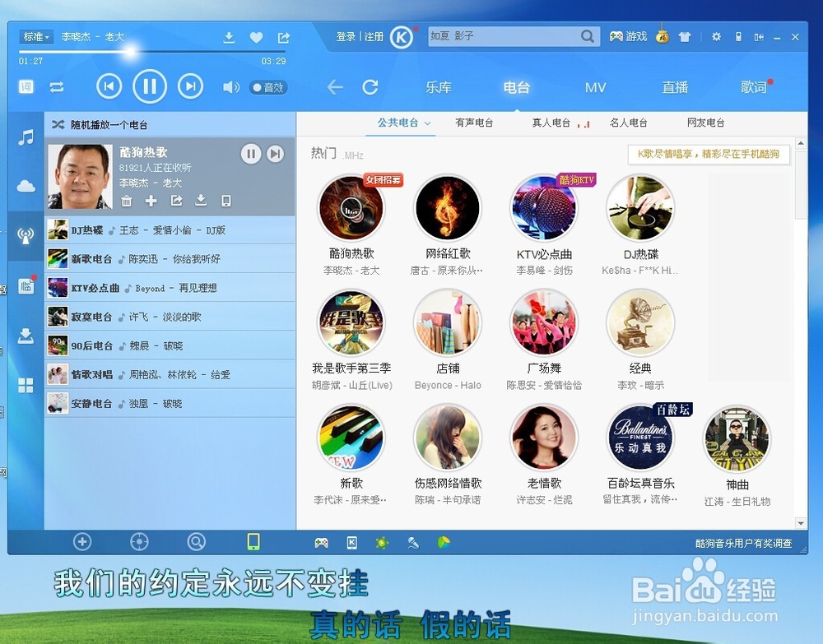Skip to the next track
This screenshot has width=823, height=644.
pos(191,86)
